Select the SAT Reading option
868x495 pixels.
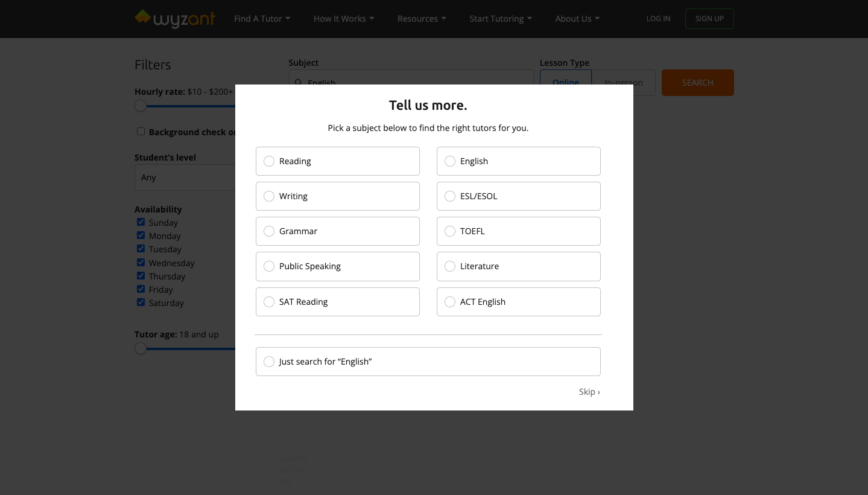(x=269, y=302)
